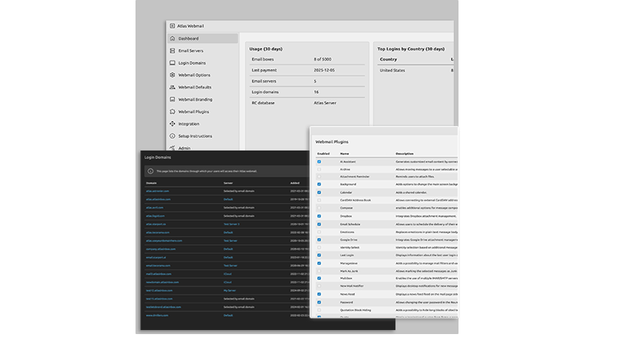The image size is (620, 364).
Task: Uncheck the Google Drive plugin
Action: coord(319,240)
